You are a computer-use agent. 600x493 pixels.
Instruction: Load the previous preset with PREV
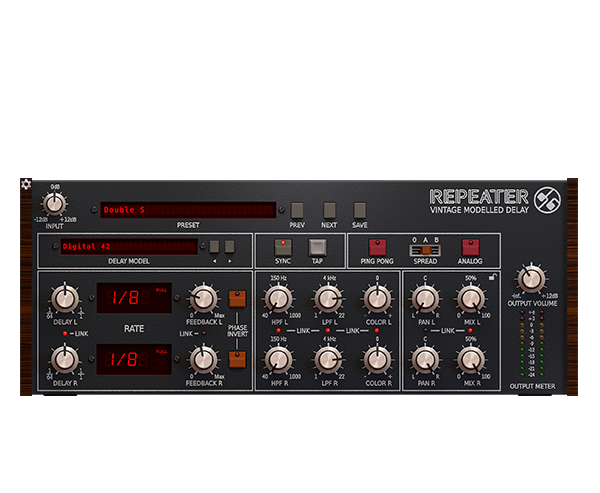(x=297, y=211)
